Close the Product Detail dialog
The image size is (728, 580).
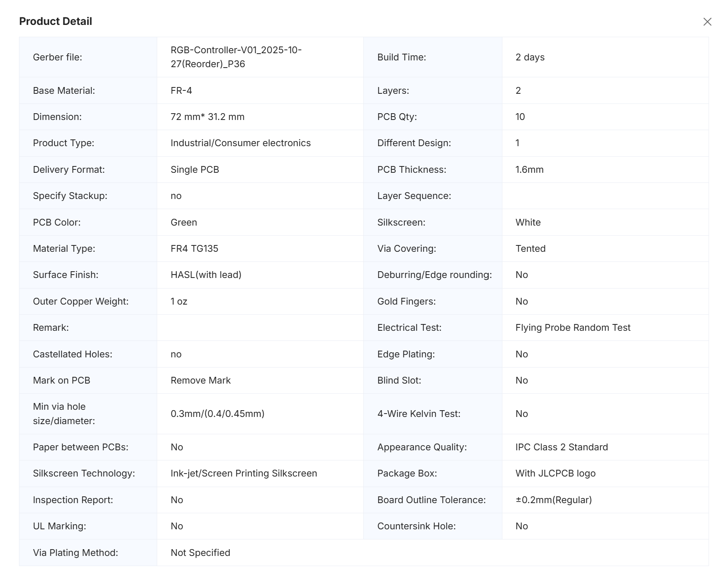pyautogui.click(x=707, y=22)
